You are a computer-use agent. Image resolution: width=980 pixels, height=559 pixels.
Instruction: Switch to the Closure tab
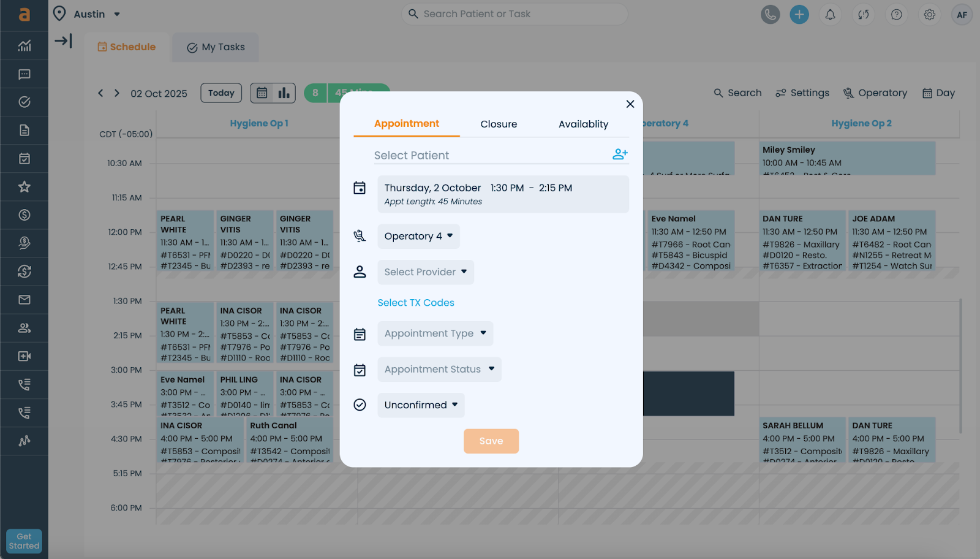[499, 124]
